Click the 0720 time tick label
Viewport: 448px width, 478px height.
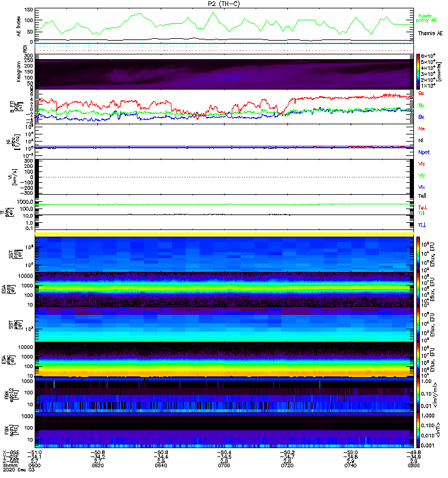pyautogui.click(x=287, y=465)
